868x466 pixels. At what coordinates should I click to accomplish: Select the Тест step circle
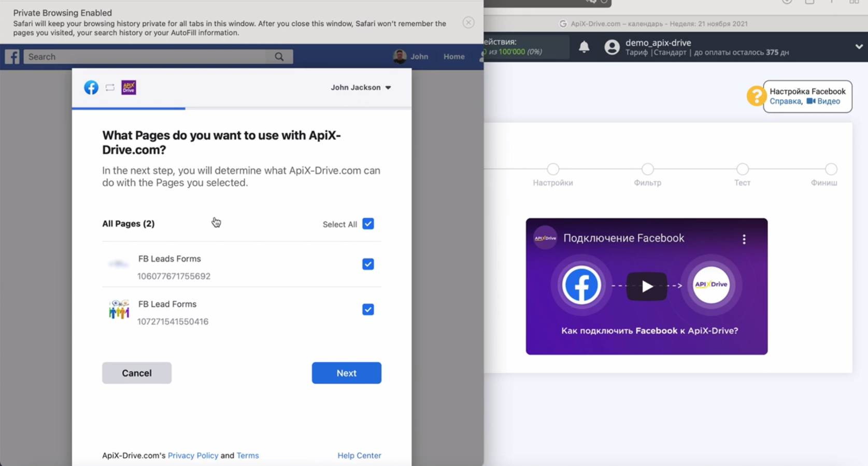[743, 169]
